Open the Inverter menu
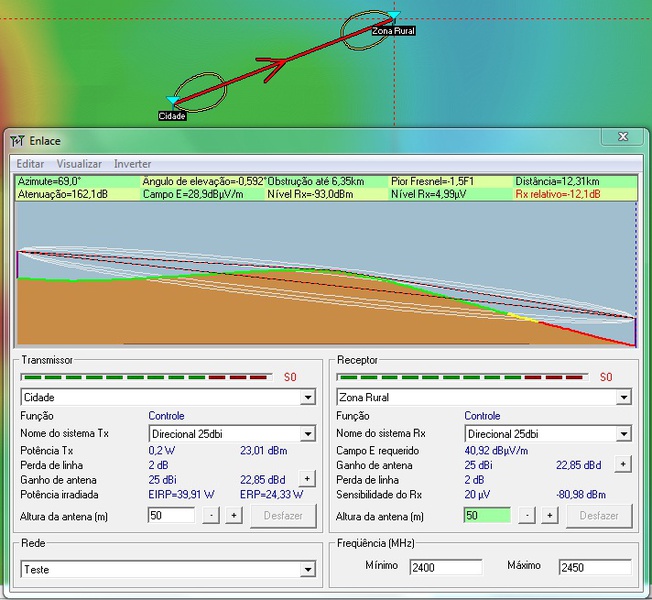Image resolution: width=652 pixels, height=600 pixels. pyautogui.click(x=132, y=164)
